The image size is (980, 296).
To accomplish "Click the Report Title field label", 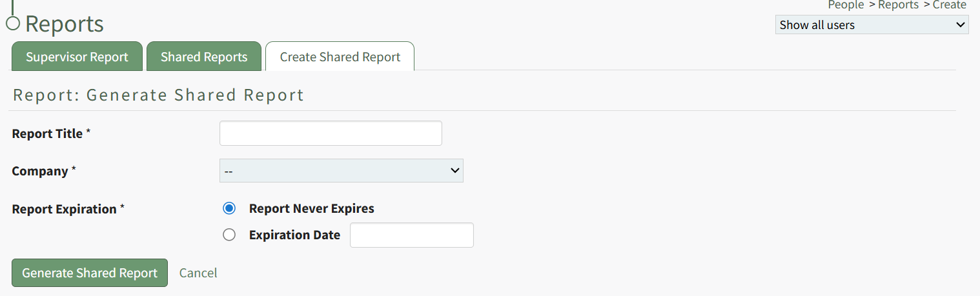I will (48, 133).
